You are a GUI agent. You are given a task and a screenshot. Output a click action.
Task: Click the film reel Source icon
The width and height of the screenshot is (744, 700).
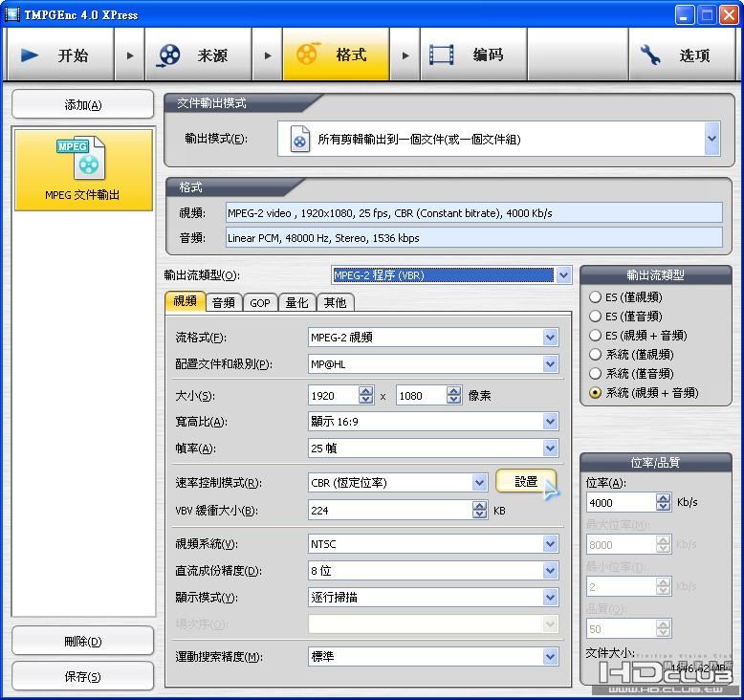[169, 55]
